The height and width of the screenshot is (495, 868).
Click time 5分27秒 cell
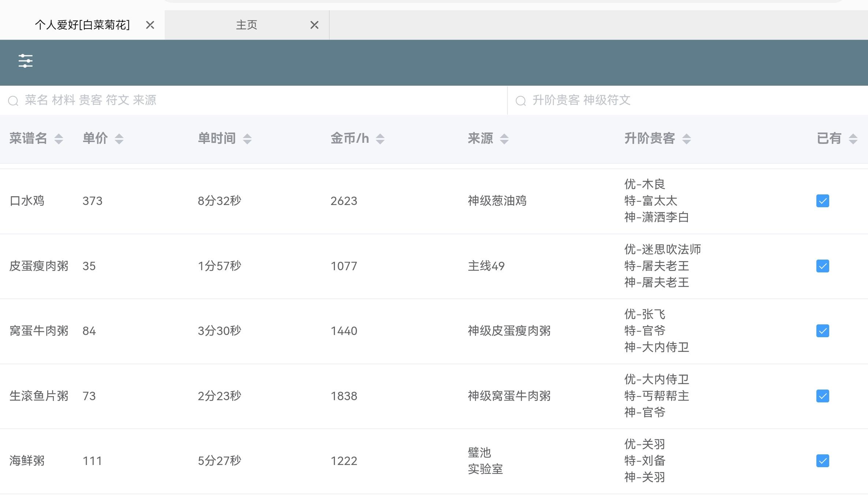point(219,461)
